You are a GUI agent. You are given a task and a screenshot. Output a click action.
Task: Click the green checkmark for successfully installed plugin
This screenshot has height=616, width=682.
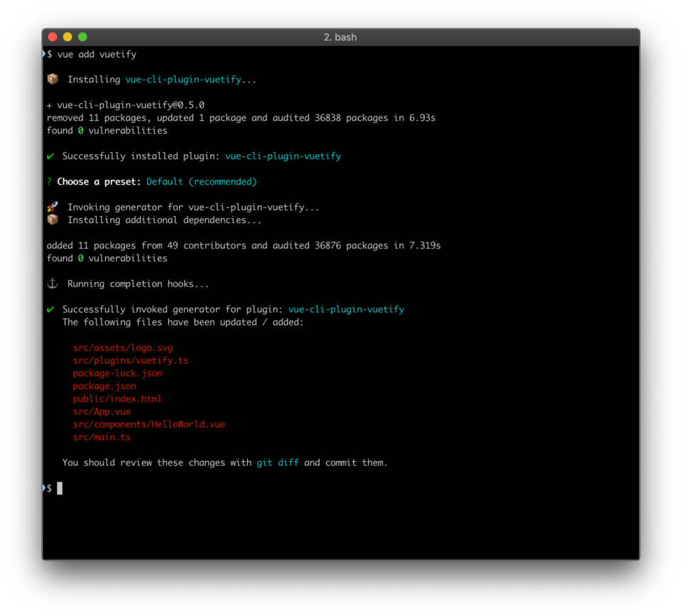50,156
